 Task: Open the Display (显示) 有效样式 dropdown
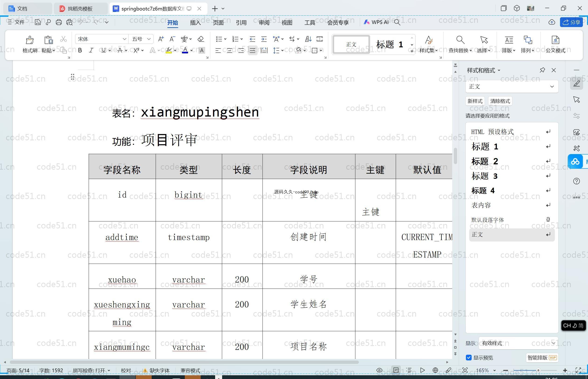coord(518,343)
